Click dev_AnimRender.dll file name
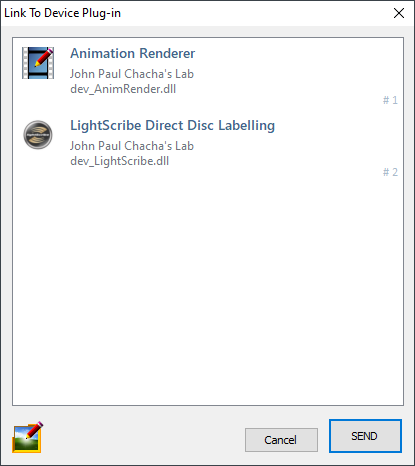415x466 pixels. coord(123,89)
